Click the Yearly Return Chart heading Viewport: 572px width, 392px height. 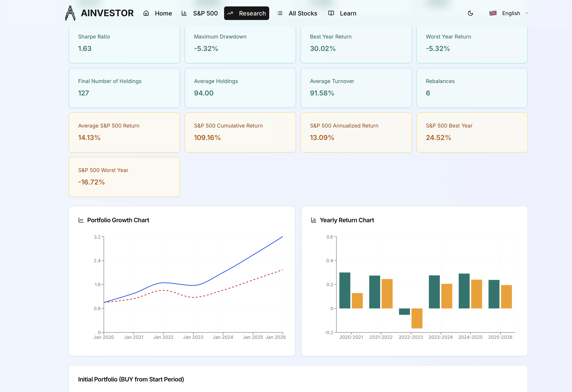[x=347, y=220]
